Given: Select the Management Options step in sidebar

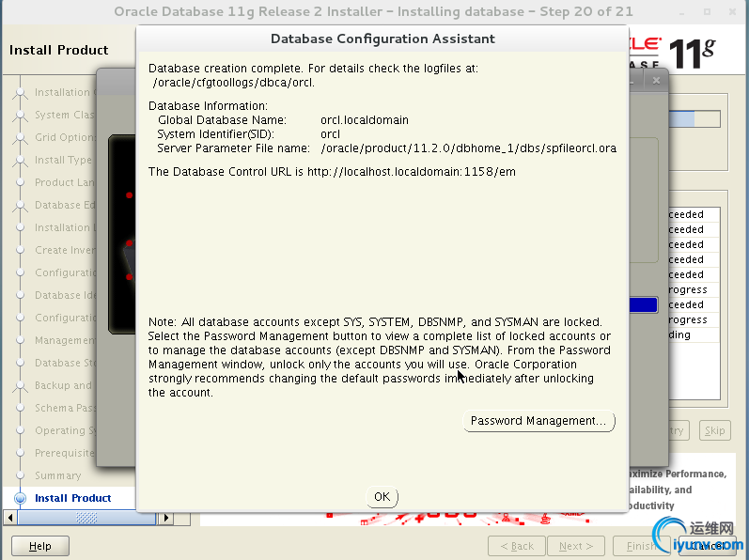Looking at the screenshot, I should tap(65, 340).
